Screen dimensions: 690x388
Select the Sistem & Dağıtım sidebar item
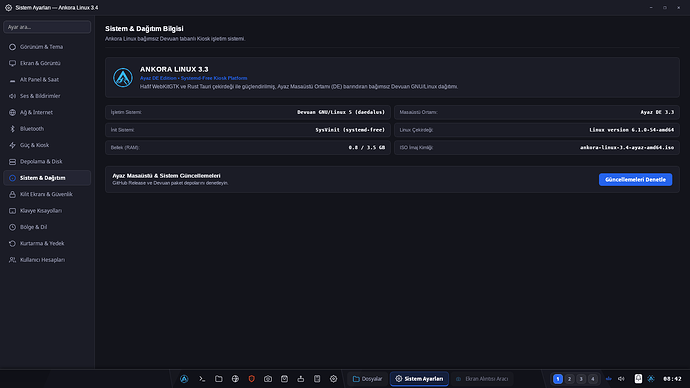pyautogui.click(x=47, y=178)
